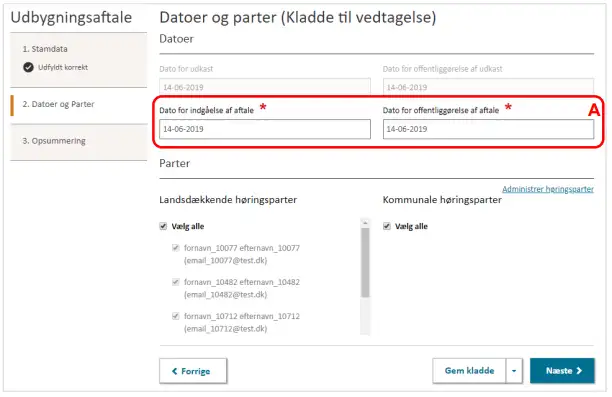Uncheck the fornavn_10712 efternavn_10712 checkbox
Viewport: 612px width, 397px height.
pyautogui.click(x=176, y=316)
